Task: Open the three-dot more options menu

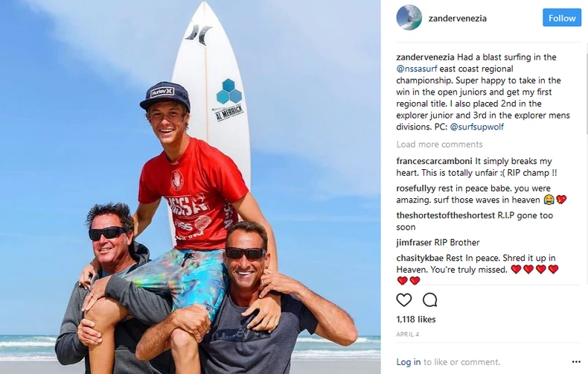Action: (x=576, y=361)
